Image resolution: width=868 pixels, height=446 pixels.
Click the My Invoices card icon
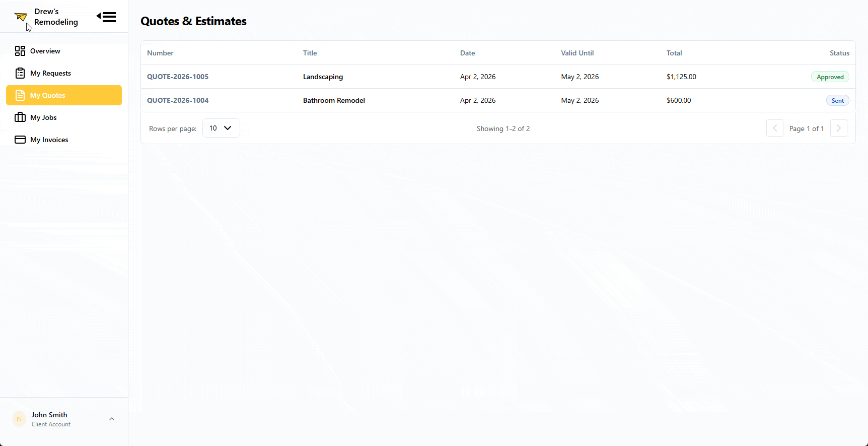tap(20, 140)
